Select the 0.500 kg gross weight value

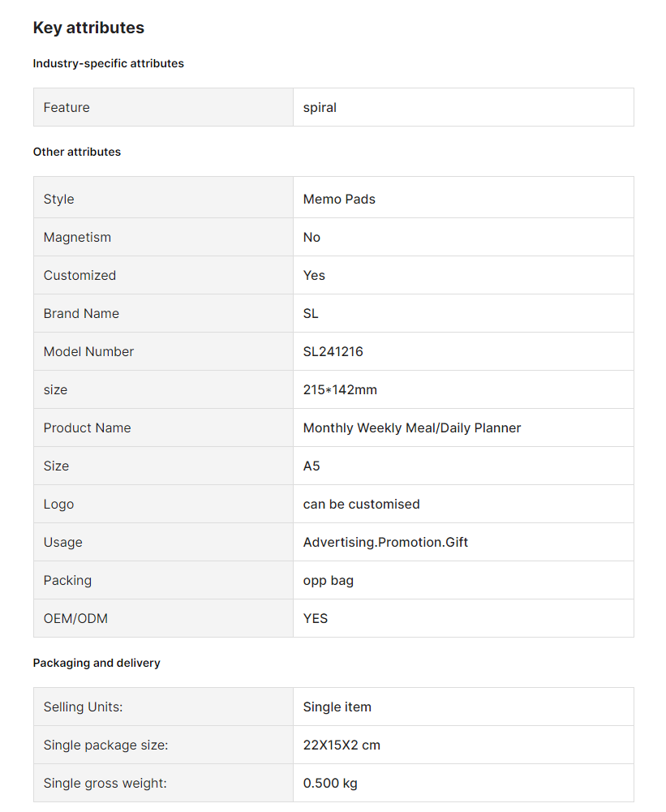pyautogui.click(x=330, y=783)
